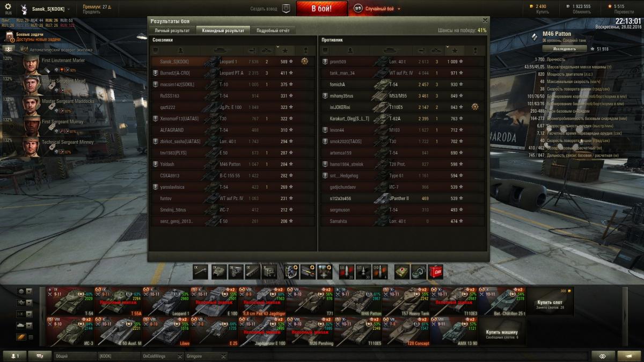Open the Общий chat tab
The width and height of the screenshot is (644, 362).
coord(74,356)
